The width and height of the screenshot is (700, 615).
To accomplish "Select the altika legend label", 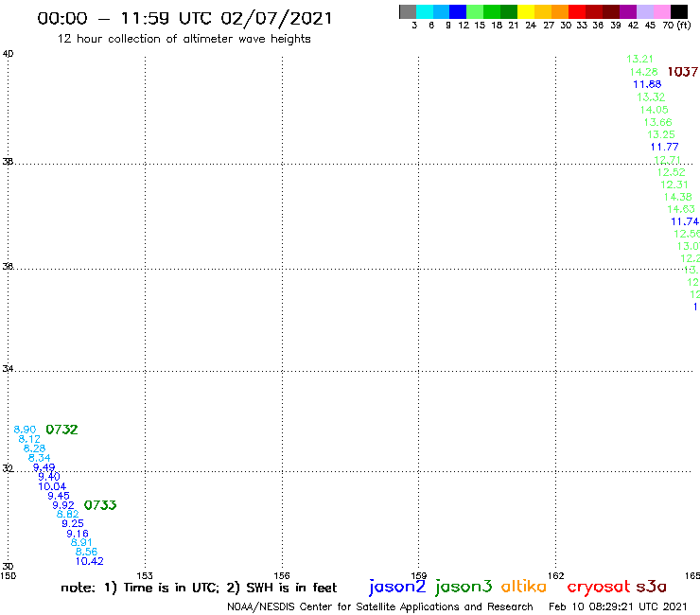I will (x=524, y=587).
